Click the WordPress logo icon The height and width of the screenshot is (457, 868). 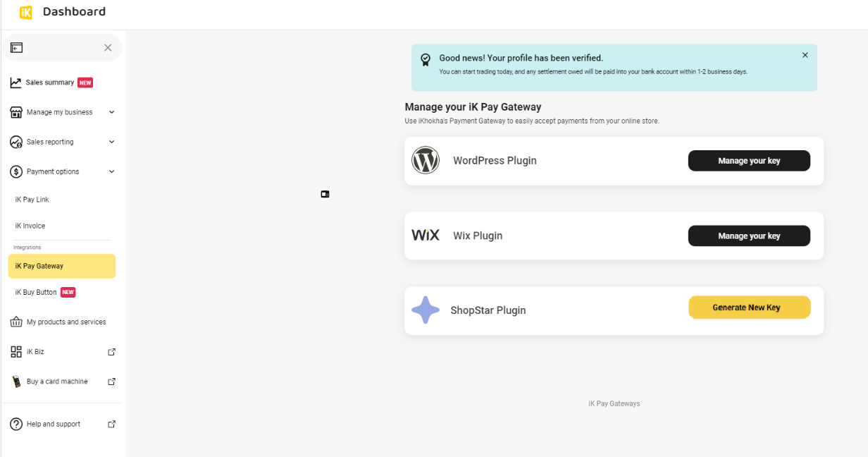[426, 161]
